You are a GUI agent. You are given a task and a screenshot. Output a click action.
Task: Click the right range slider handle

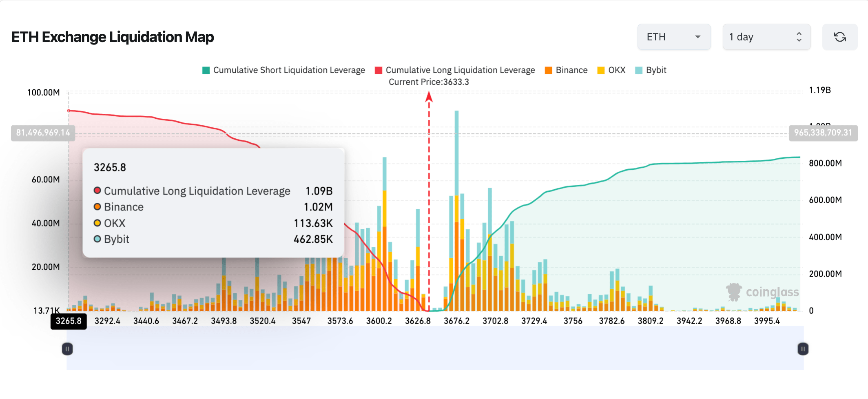click(803, 349)
